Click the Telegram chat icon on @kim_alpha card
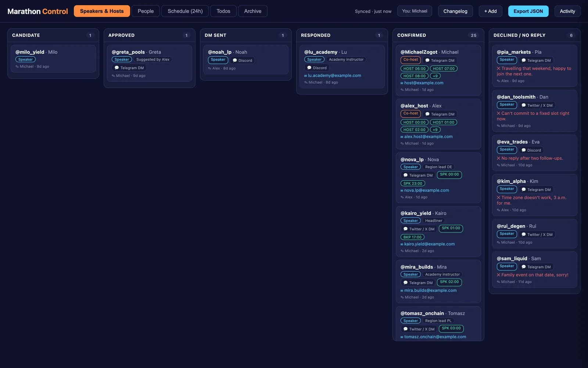Viewport: 588px width, 368px height. [524, 190]
